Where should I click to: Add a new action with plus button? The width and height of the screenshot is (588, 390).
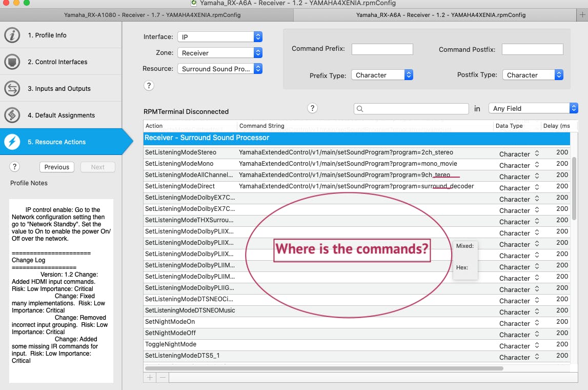tap(150, 377)
